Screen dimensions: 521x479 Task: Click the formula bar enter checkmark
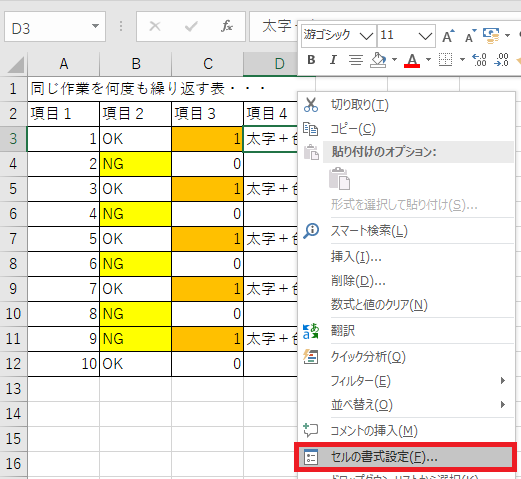click(x=191, y=26)
